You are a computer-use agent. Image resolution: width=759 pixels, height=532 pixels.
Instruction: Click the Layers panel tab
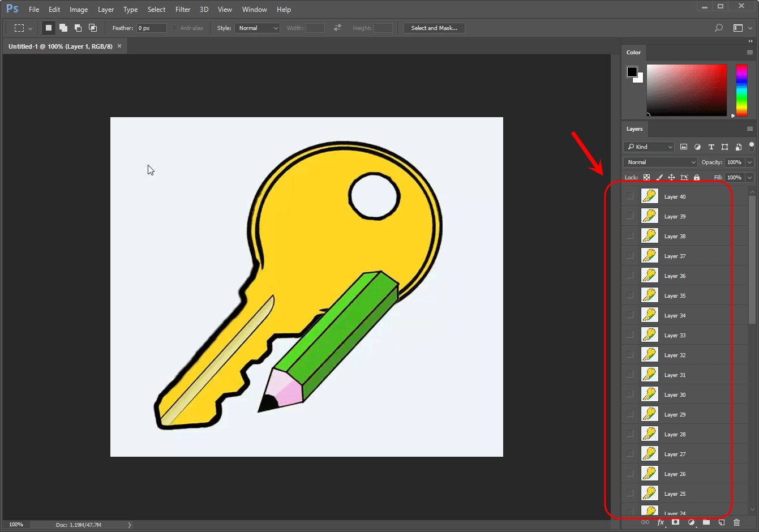coord(634,128)
